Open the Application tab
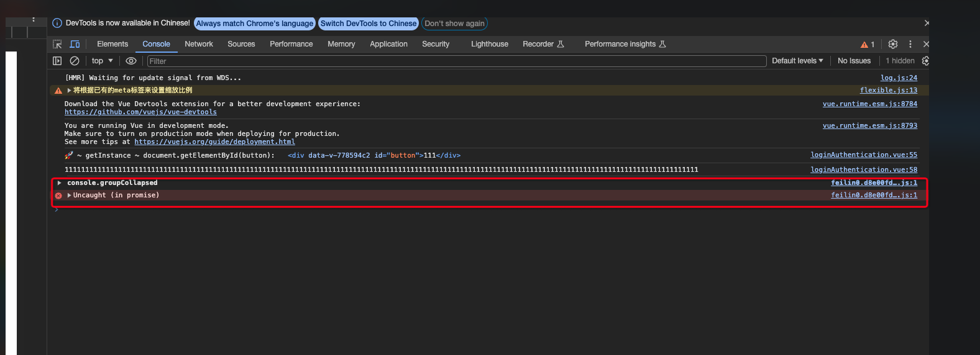 [389, 44]
